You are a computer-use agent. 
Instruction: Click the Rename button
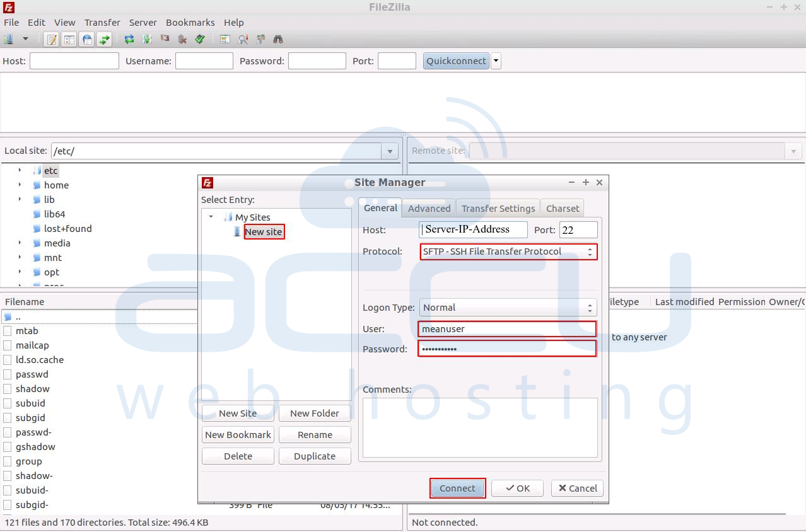click(x=315, y=435)
